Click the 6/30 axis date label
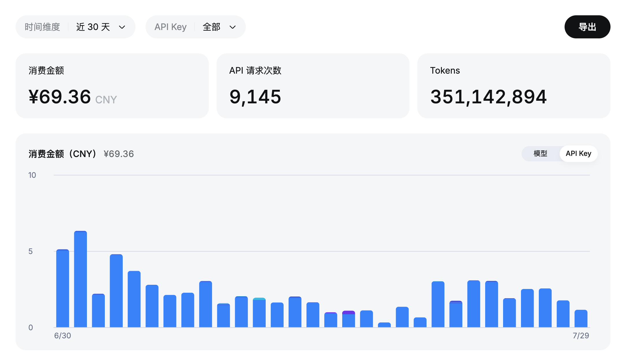Screen dimensions: 644x362 tap(62, 335)
